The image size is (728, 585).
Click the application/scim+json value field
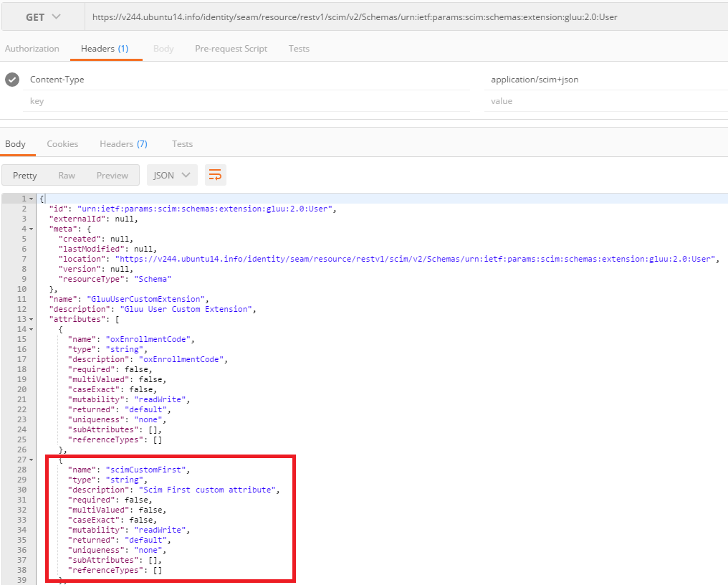[602, 80]
